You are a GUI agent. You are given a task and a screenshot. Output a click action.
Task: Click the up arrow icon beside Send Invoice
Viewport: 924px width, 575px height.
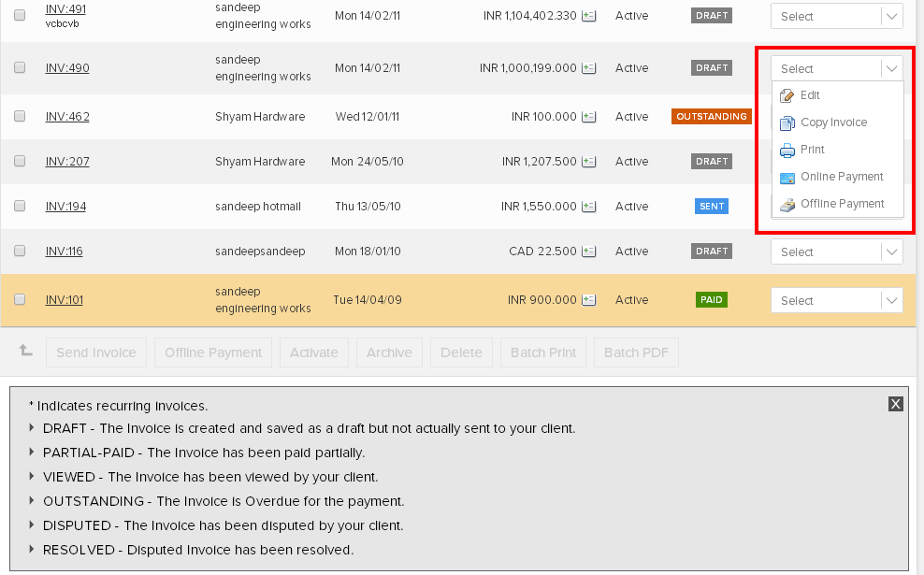(x=25, y=351)
